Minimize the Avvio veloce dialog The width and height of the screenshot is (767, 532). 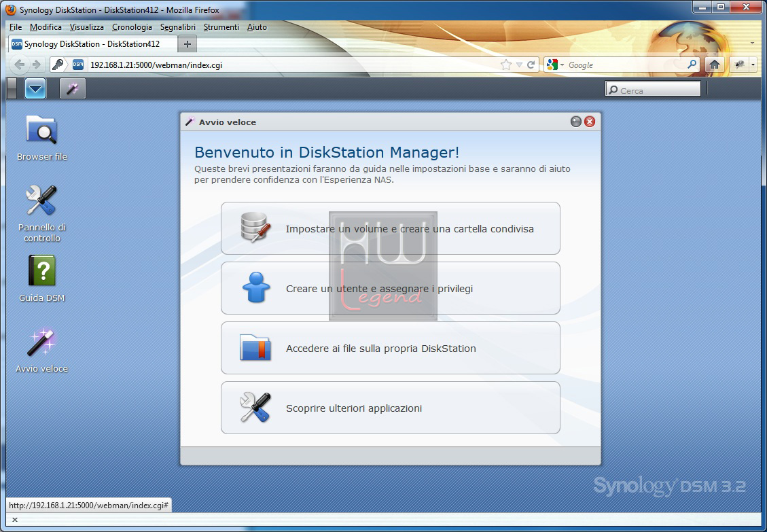(x=575, y=122)
